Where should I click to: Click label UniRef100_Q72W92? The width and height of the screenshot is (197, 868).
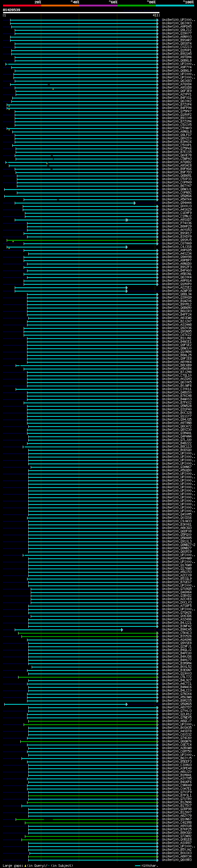coord(177,836)
